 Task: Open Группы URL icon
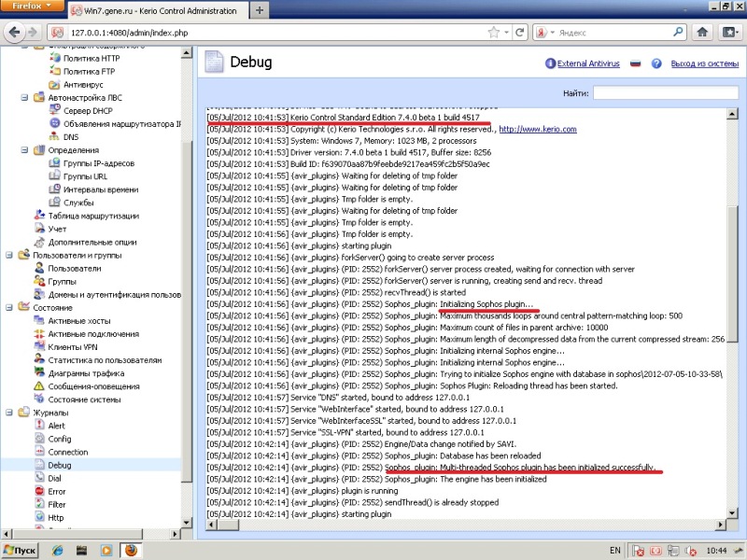(x=54, y=176)
